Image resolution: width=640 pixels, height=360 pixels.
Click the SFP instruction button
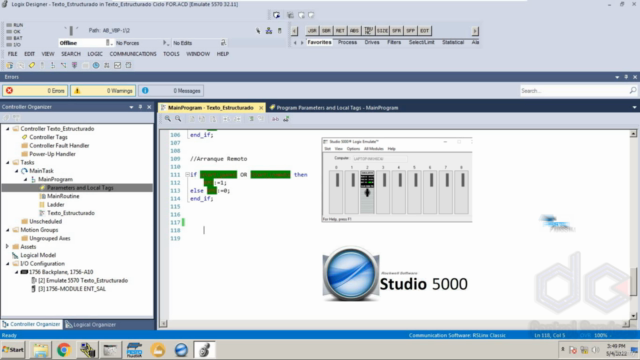point(411,31)
